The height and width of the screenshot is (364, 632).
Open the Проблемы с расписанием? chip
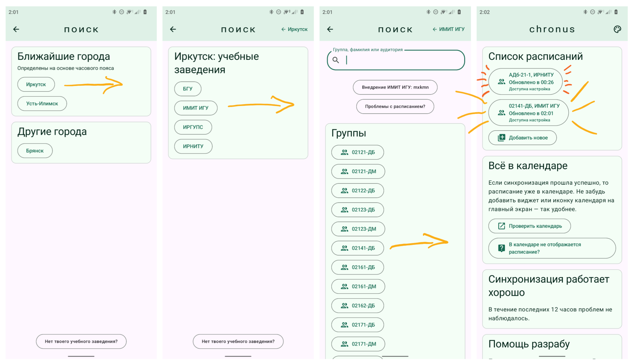pyautogui.click(x=395, y=106)
